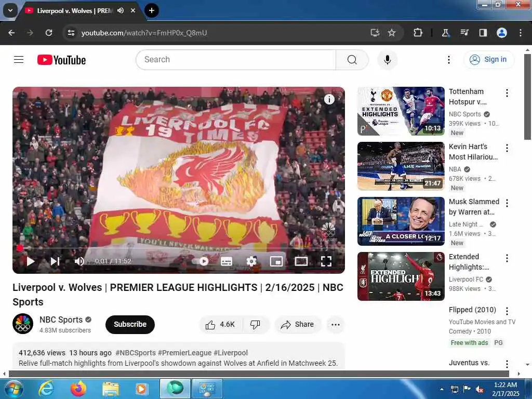This screenshot has height=399, width=532.
Task: Open more actions ellipsis below video
Action: click(x=335, y=325)
